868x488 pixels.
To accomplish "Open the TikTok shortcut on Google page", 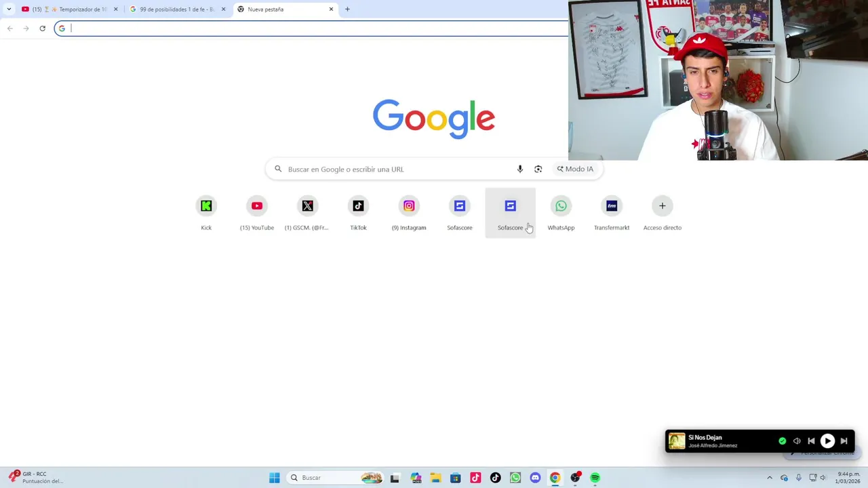I will [x=358, y=213].
